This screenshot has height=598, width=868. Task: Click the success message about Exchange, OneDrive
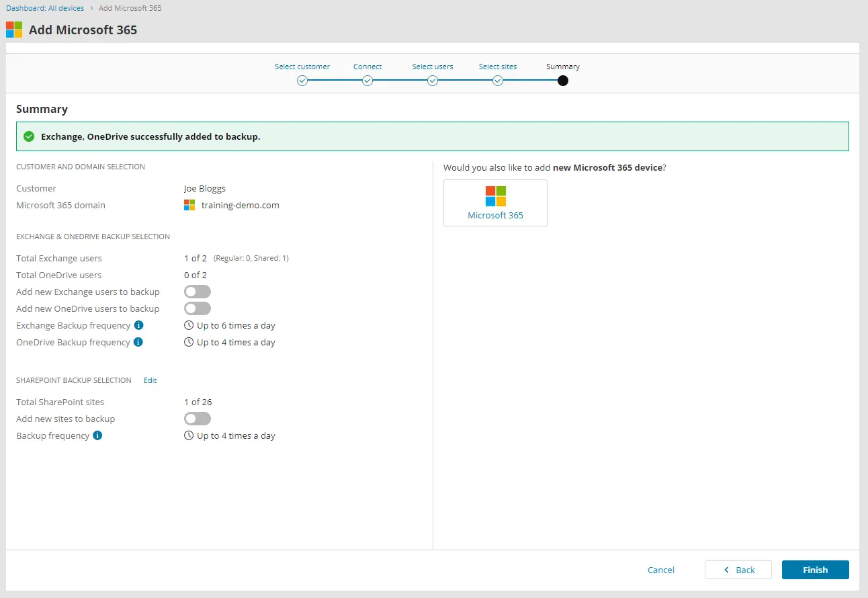point(150,136)
